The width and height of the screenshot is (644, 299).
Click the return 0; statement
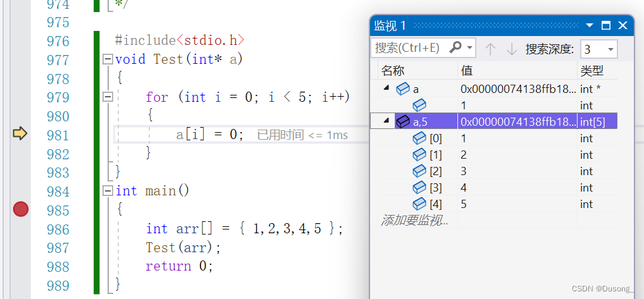(x=180, y=266)
